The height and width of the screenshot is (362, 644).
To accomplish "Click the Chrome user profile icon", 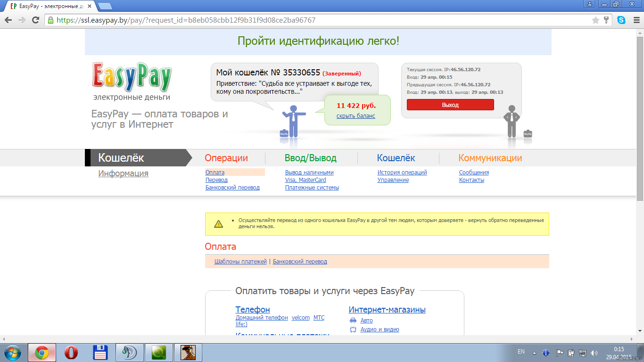I will [x=589, y=4].
